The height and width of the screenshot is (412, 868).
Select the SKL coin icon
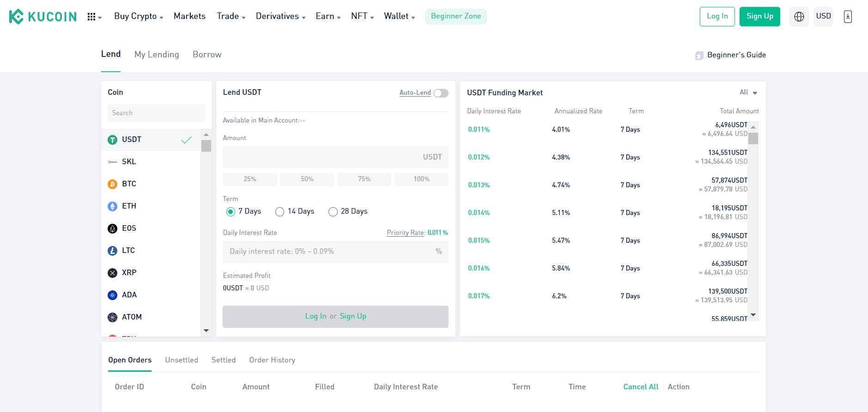(112, 162)
